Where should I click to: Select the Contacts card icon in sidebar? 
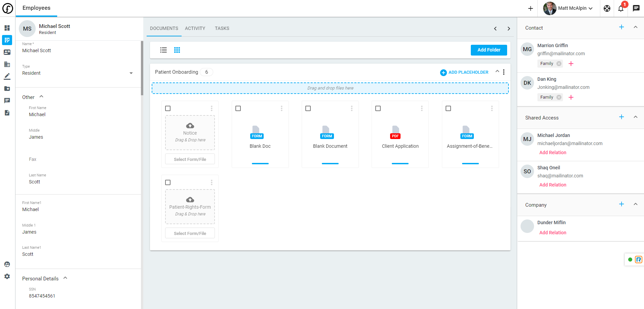(7, 52)
